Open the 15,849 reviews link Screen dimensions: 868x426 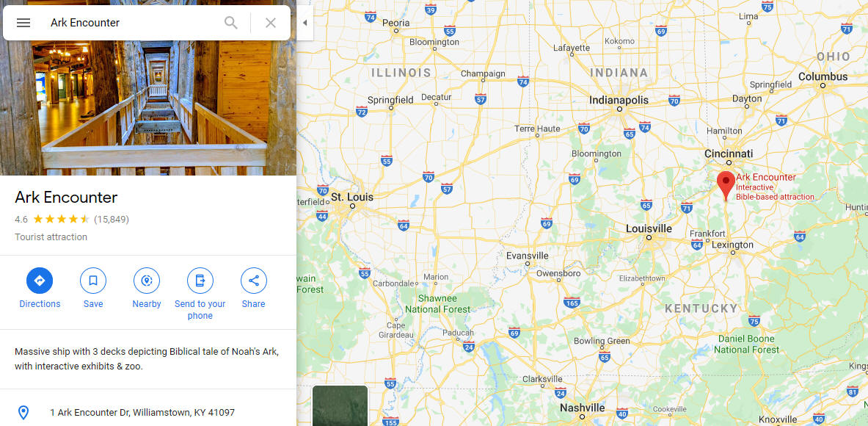tap(112, 220)
